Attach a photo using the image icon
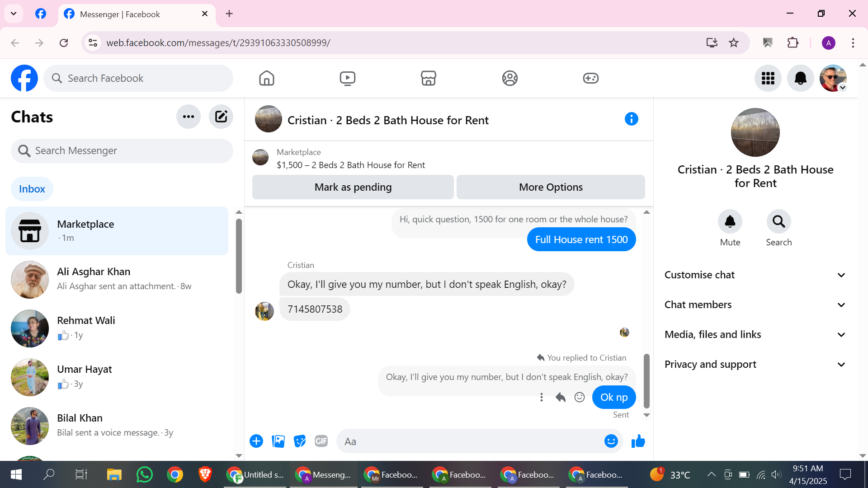This screenshot has width=868, height=488. (278, 441)
